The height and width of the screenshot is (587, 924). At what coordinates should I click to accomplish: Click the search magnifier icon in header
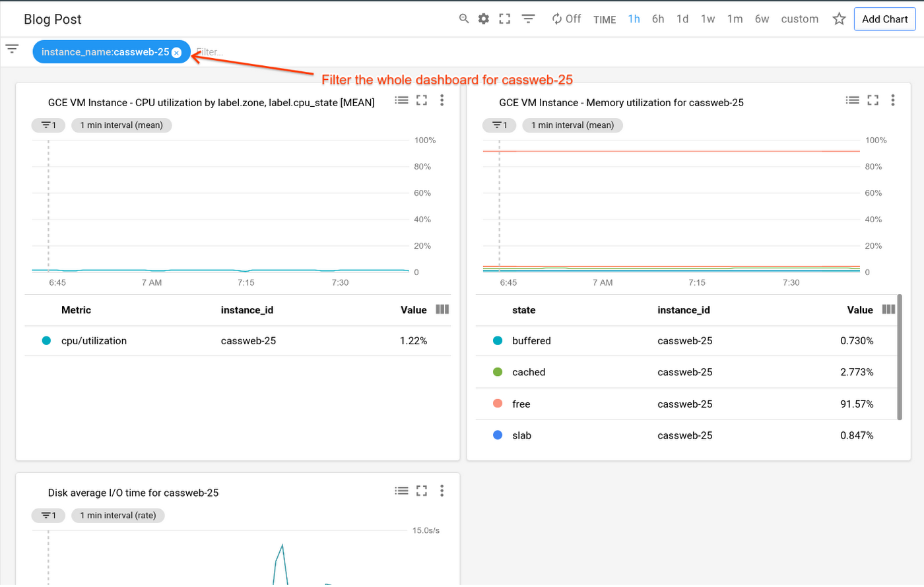464,18
